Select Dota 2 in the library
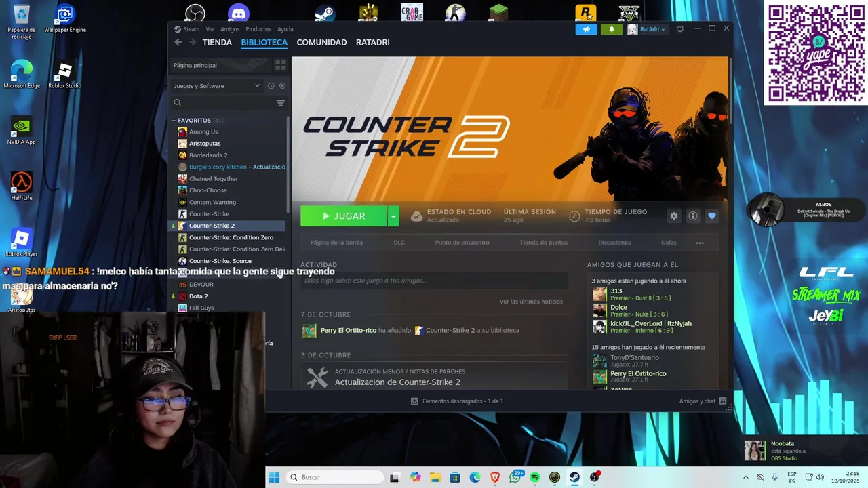Screen dimensions: 868x488 198,296
